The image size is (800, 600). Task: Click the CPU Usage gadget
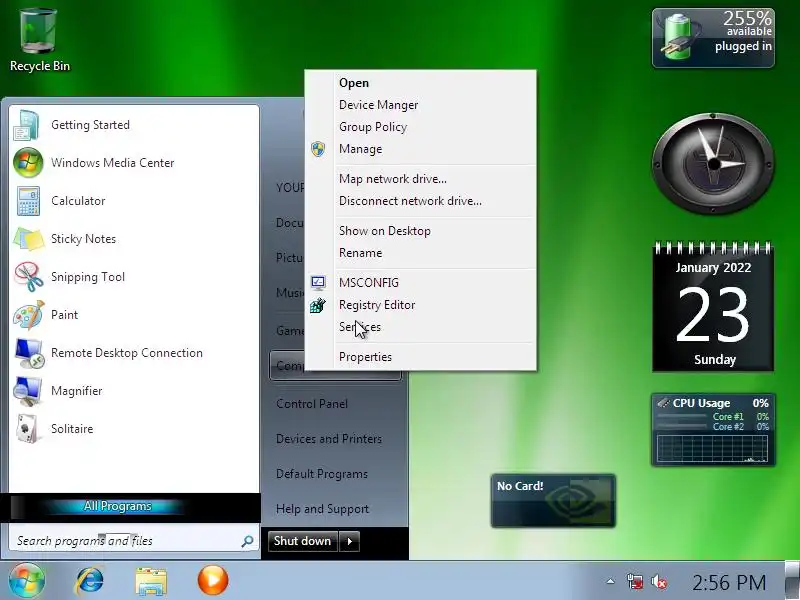coord(713,430)
